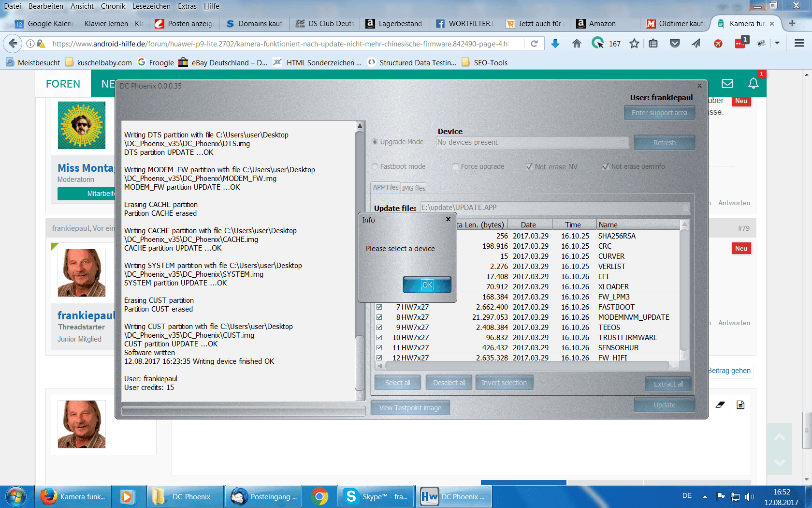Open the Extras menu
Image resolution: width=812 pixels, height=508 pixels.
(187, 6)
